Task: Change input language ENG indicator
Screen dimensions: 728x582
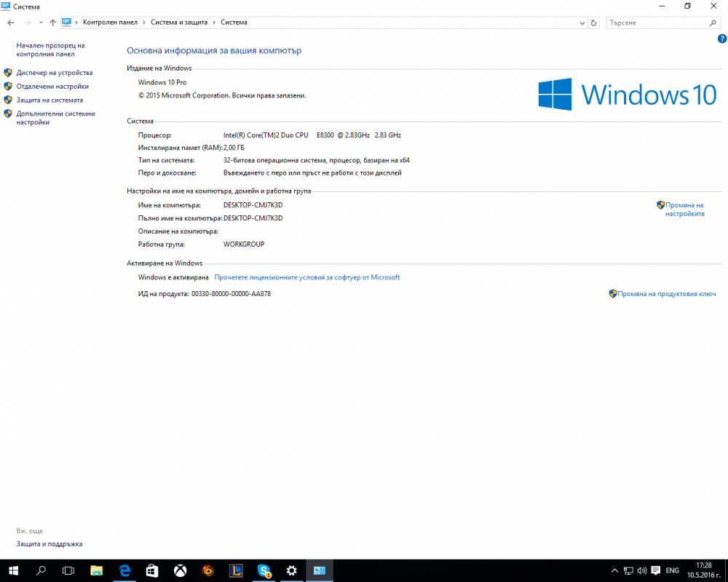Action: coord(672,570)
